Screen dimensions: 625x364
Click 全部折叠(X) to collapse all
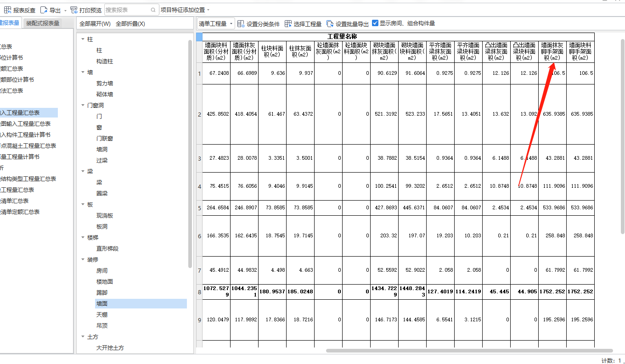tap(130, 23)
